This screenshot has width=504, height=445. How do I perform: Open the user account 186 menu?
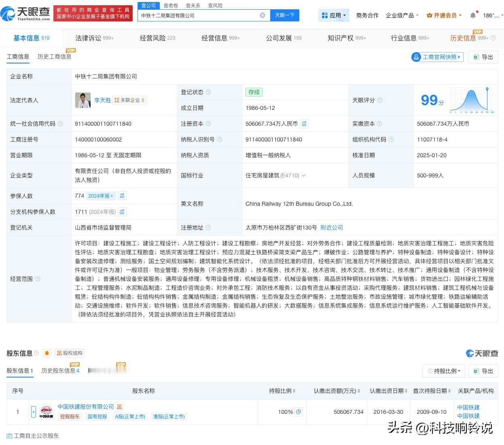click(x=493, y=15)
